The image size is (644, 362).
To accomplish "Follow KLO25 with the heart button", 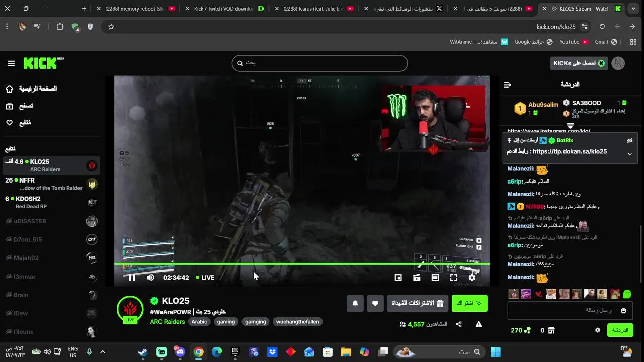I will [375, 303].
